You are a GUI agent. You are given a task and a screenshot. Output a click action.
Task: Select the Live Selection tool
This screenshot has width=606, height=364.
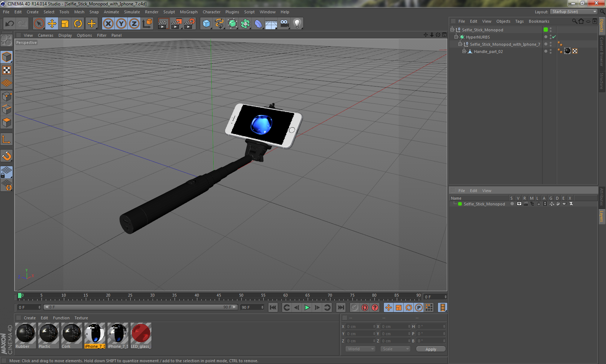coord(39,24)
